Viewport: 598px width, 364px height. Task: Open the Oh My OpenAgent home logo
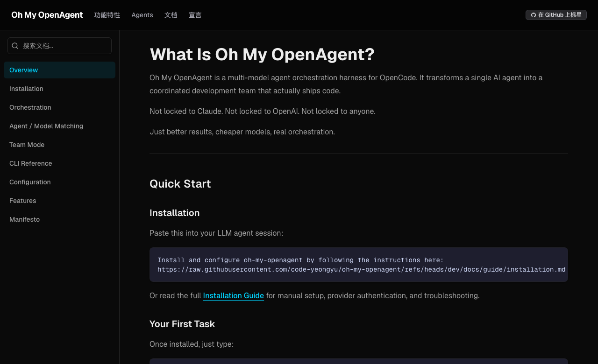point(47,15)
